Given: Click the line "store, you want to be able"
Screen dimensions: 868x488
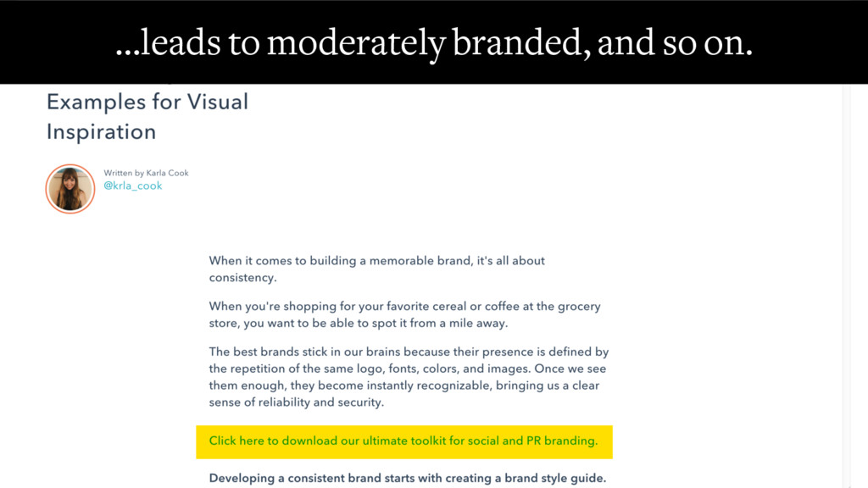Looking at the screenshot, I should tap(359, 323).
